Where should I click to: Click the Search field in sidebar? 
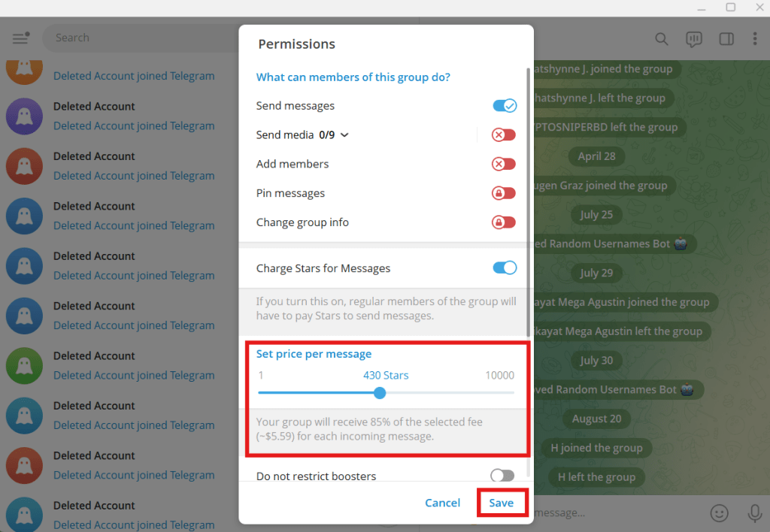(135, 38)
